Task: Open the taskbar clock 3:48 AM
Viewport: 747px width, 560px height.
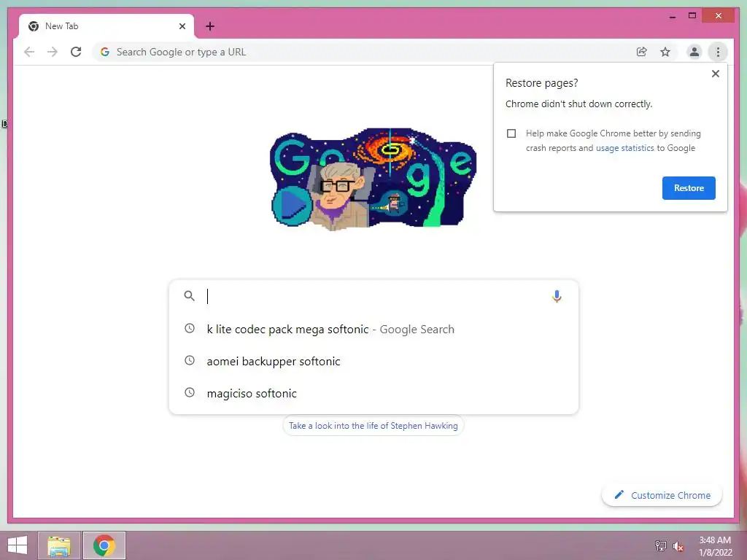Action: point(715,546)
